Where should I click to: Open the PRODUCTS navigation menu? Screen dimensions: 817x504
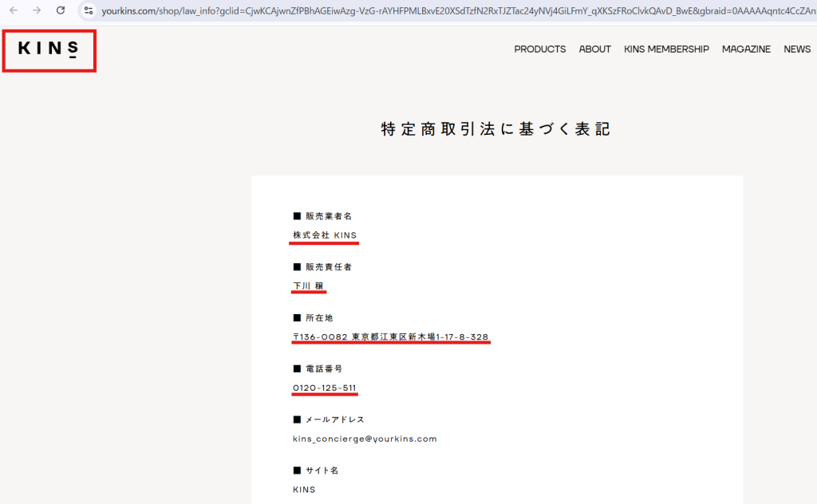(x=540, y=49)
